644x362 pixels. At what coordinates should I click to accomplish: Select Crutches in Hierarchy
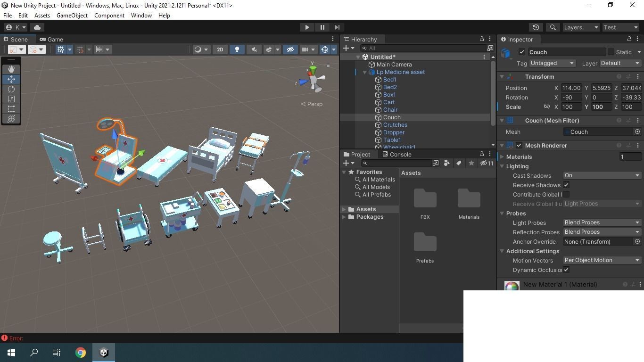pos(395,125)
